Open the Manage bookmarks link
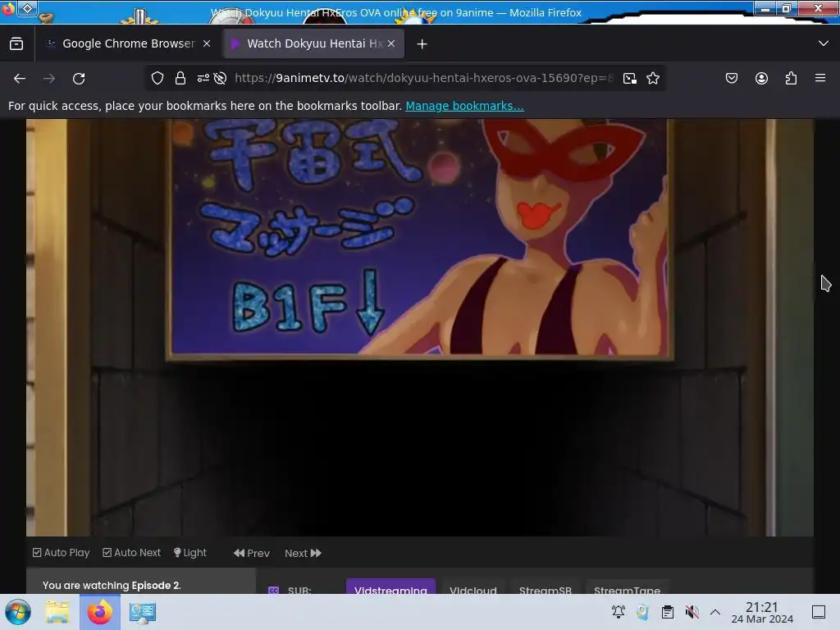The image size is (840, 630). [x=464, y=106]
